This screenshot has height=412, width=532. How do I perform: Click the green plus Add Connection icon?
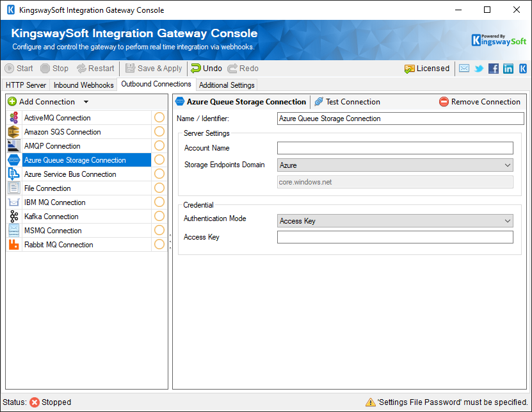[12, 101]
